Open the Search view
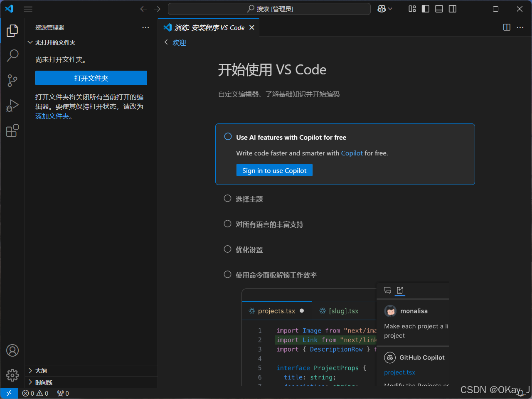Screen dimensions: 532x399 coord(12,55)
